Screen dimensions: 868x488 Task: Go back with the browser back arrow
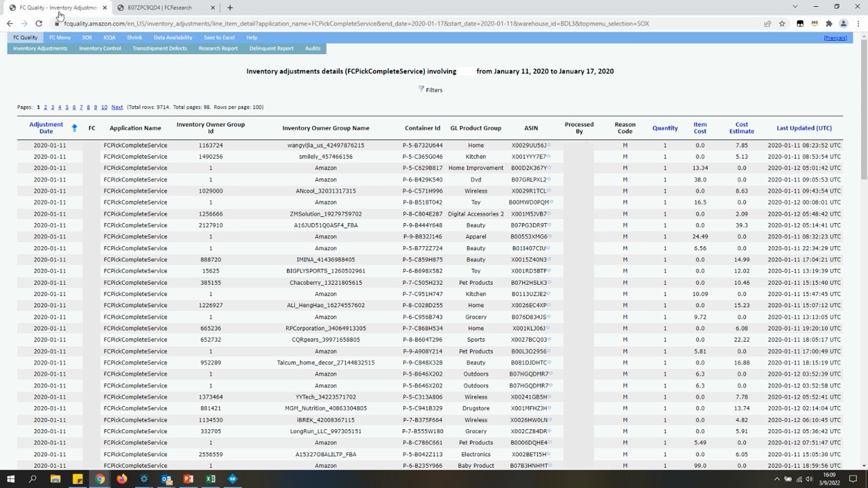coord(9,23)
